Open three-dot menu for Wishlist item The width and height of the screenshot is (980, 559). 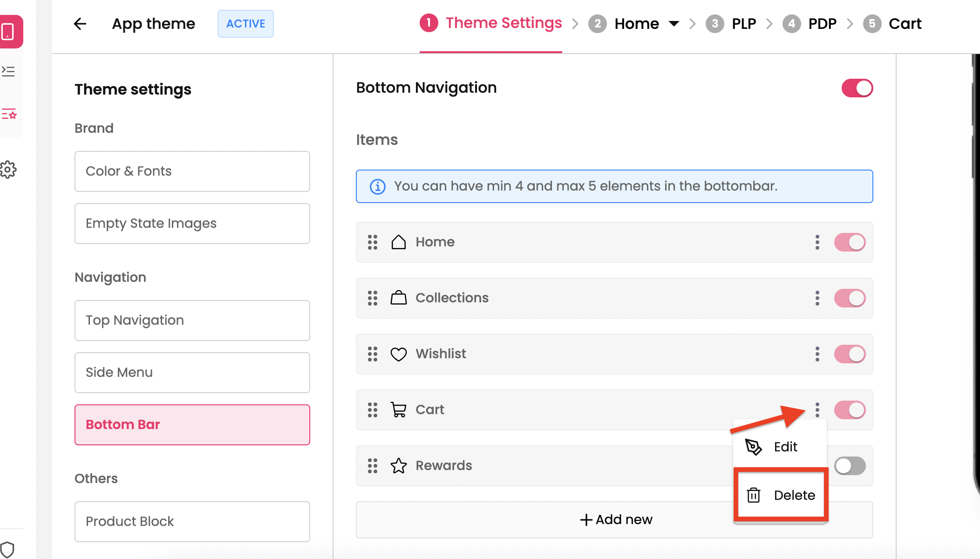pos(817,354)
